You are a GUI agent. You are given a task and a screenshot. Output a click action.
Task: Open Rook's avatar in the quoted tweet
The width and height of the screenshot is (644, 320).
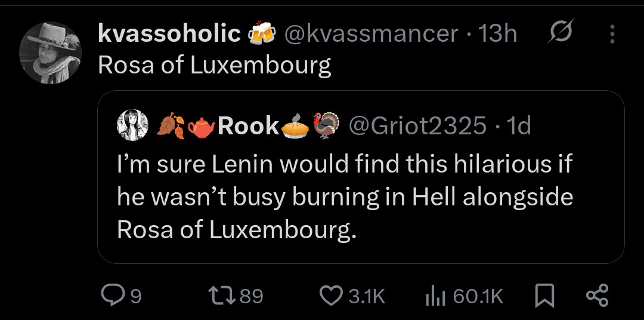pos(132,126)
